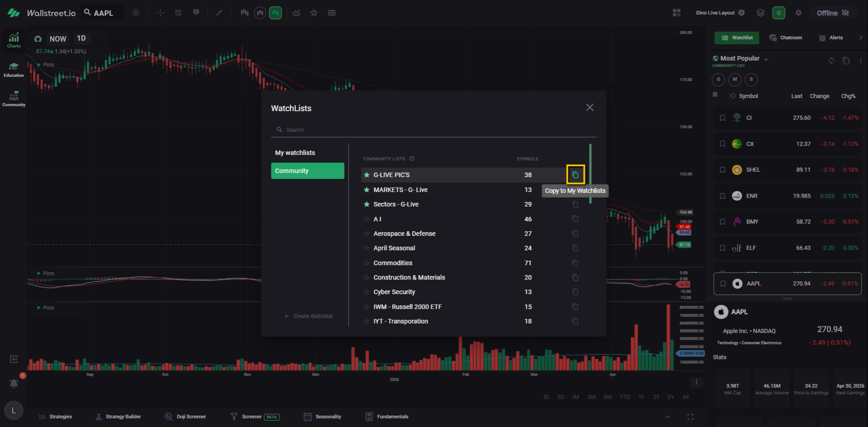This screenshot has height=427, width=868.
Task: Open the Strategy Builder
Action: click(118, 417)
